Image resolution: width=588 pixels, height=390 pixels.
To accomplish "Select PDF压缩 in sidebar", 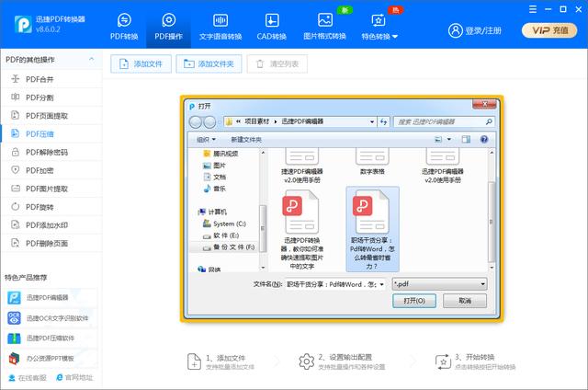I will [51, 134].
